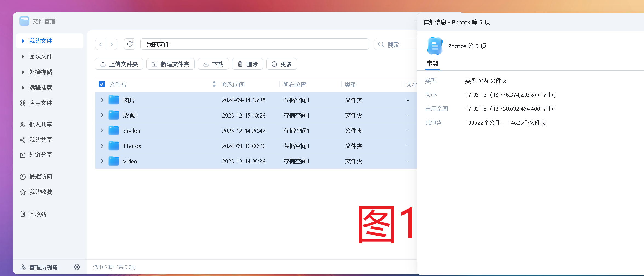Open 他人共享 in the sidebar
Image resolution: width=644 pixels, height=276 pixels.
(x=41, y=125)
